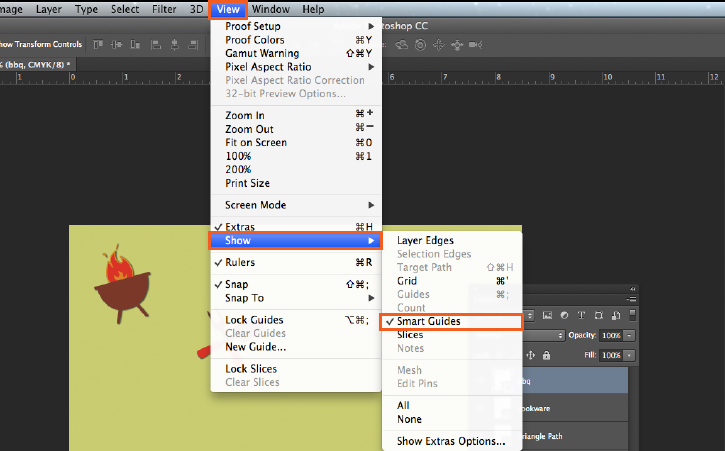The height and width of the screenshot is (451, 725).
Task: Click the align vertical centers icon
Action: click(x=117, y=44)
